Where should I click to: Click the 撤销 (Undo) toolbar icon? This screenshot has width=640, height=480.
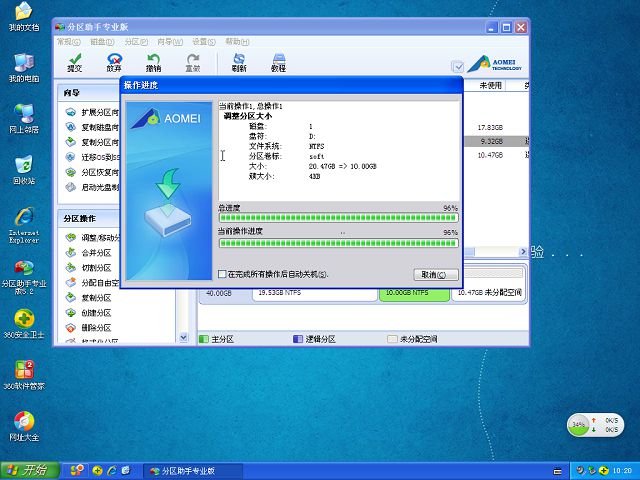pyautogui.click(x=153, y=63)
